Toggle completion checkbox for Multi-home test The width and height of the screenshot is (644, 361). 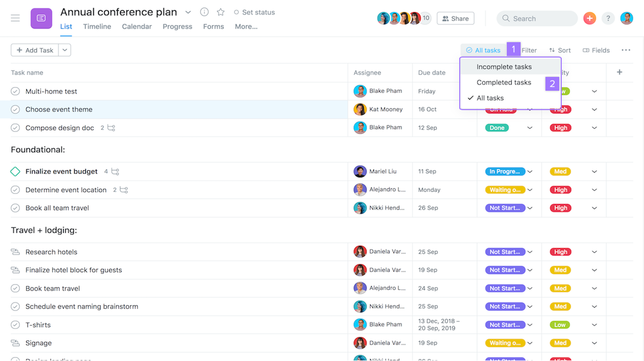(x=15, y=91)
